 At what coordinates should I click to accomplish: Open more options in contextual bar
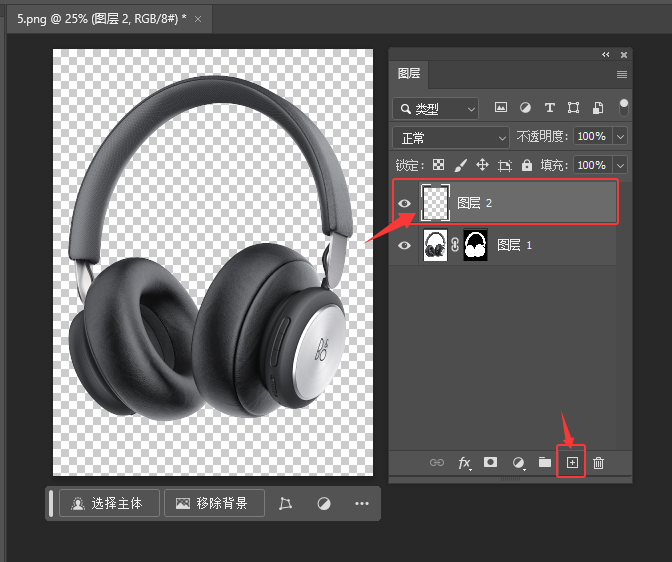point(362,503)
